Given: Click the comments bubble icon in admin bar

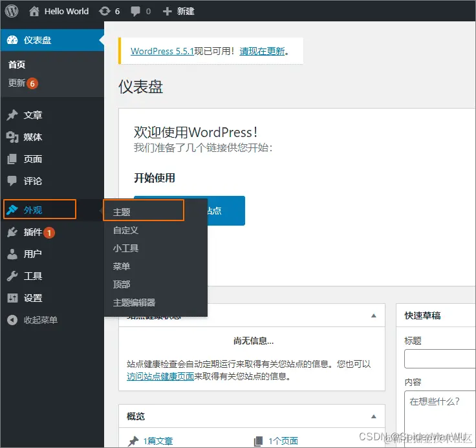Looking at the screenshot, I should click(135, 12).
